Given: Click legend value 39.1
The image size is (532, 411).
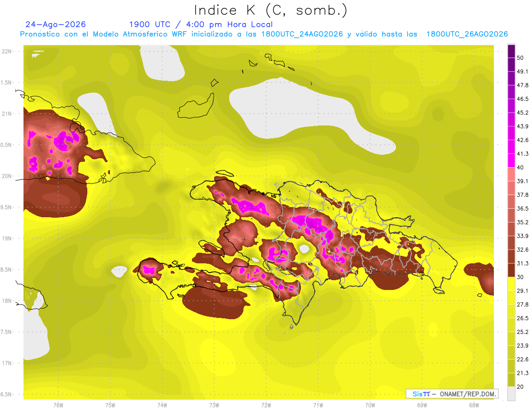Looking at the screenshot, I should click(x=523, y=181).
